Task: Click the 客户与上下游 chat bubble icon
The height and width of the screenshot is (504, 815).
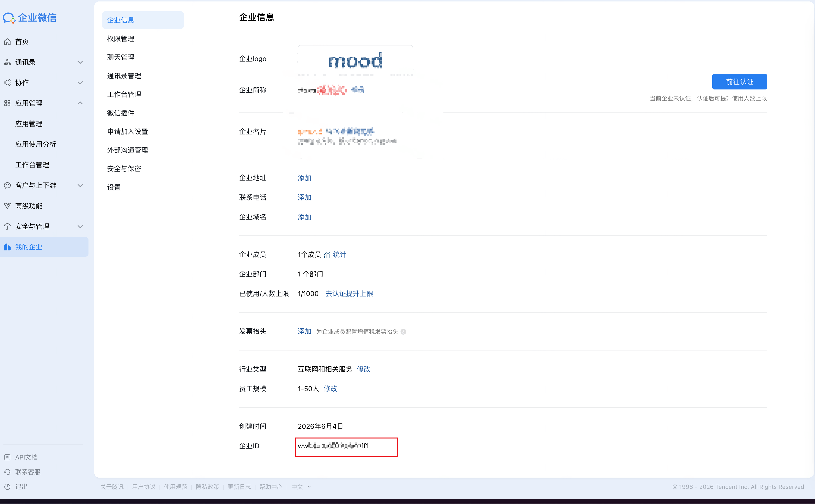Action: 7,185
